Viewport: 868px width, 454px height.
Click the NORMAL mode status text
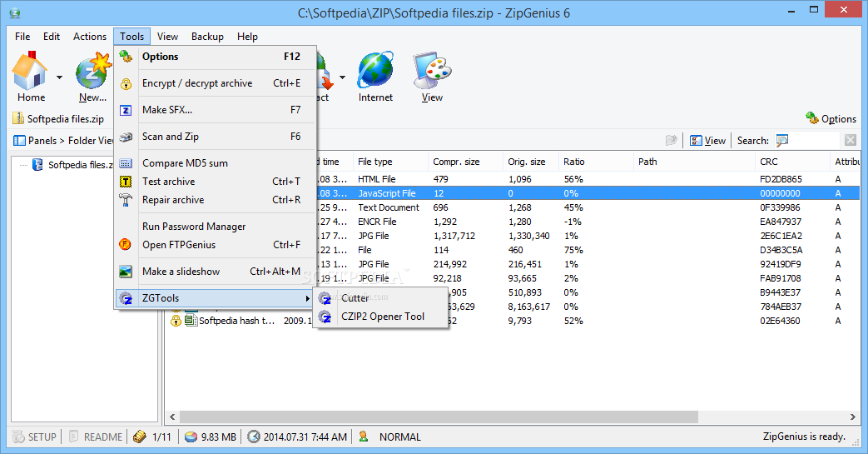pyautogui.click(x=399, y=437)
